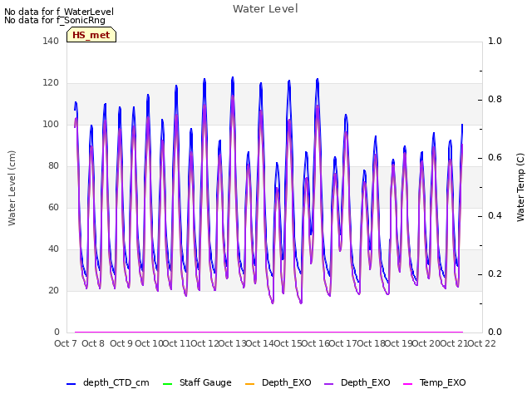Click the 60 left axis tick
Screen dimensions: 532x399
click(x=53, y=207)
